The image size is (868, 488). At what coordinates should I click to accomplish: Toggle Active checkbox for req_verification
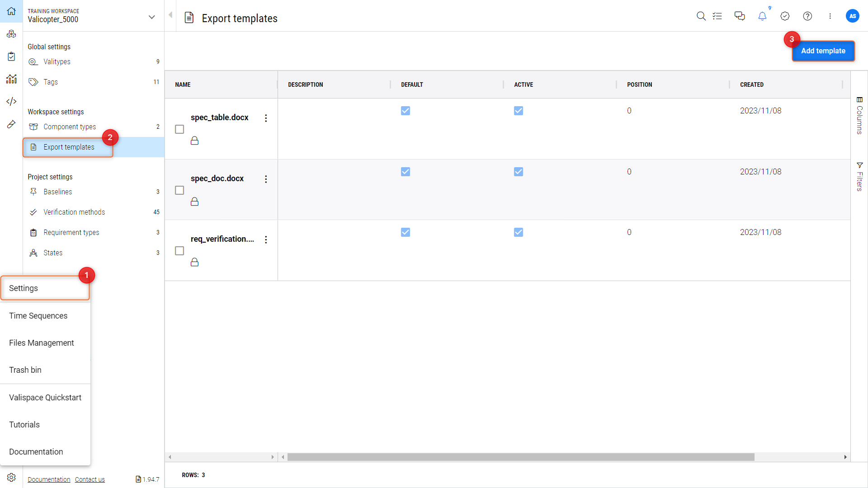coord(519,232)
